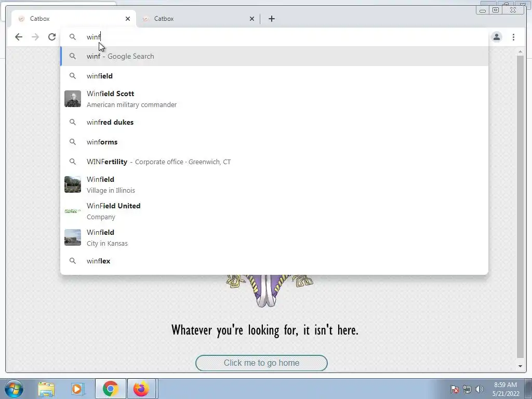The height and width of the screenshot is (399, 532).
Task: Click 'Click me to go home' button
Action: pyautogui.click(x=262, y=363)
